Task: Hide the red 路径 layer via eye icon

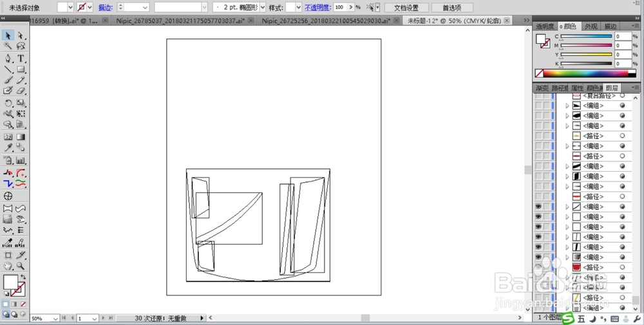Action: tap(538, 267)
